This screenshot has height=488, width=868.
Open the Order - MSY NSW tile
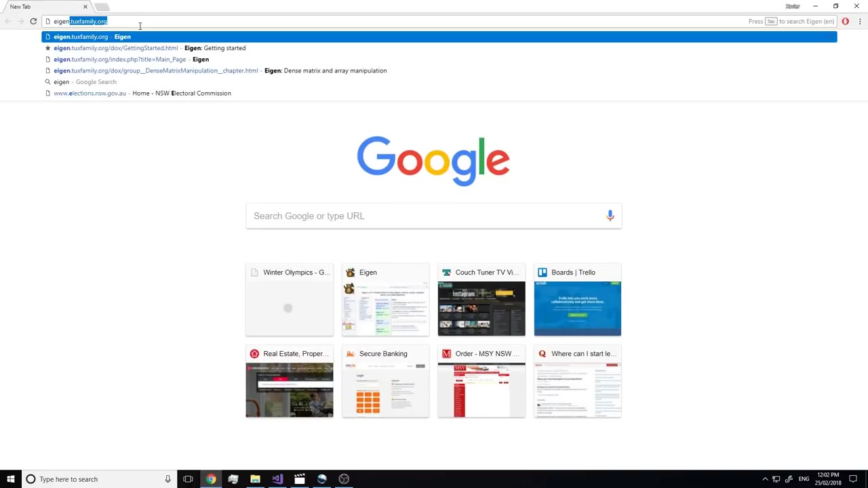[x=481, y=381]
